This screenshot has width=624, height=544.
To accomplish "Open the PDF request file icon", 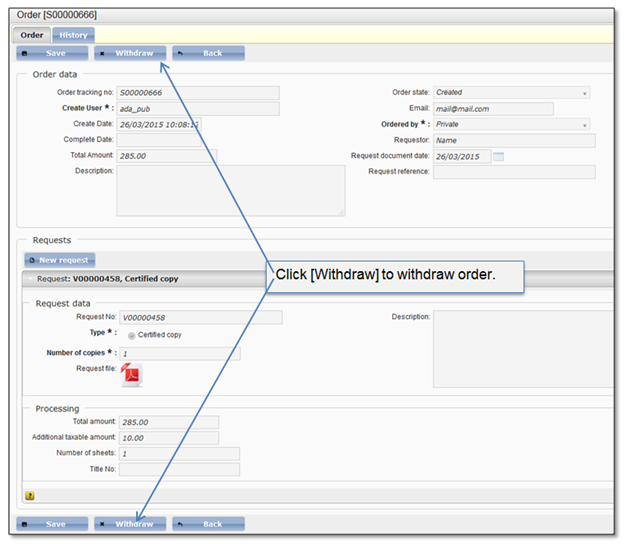I will (x=132, y=374).
